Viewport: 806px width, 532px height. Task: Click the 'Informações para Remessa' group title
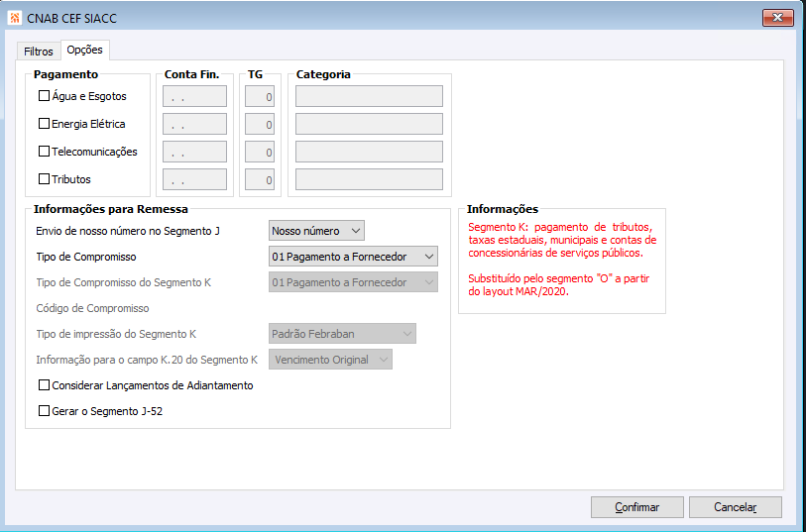tap(111, 209)
